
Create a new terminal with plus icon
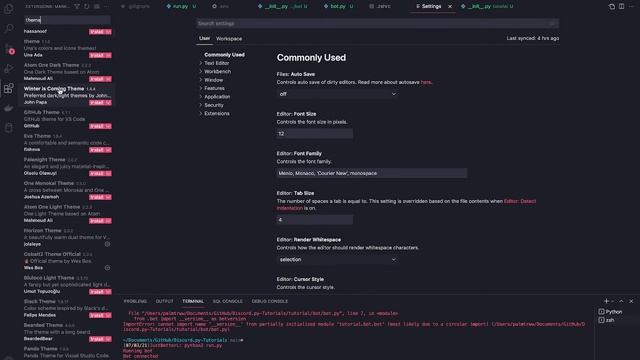point(606,301)
